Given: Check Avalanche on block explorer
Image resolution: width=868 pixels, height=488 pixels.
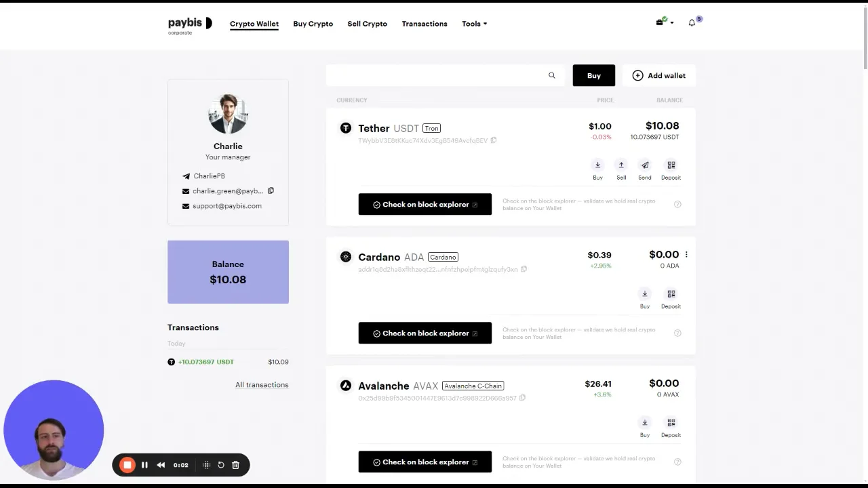Looking at the screenshot, I should tap(425, 462).
